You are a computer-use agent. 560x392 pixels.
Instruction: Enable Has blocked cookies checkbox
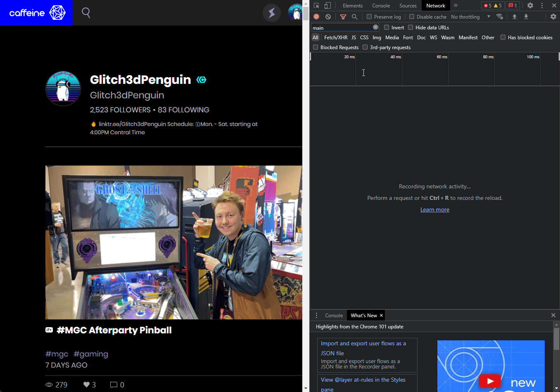(503, 37)
